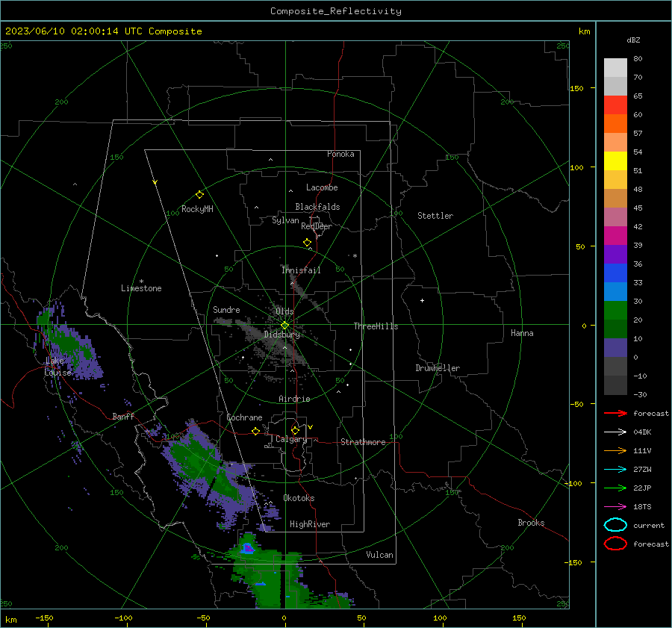Click the green 22JP arrow icon
This screenshot has width=672, height=628.
615,488
